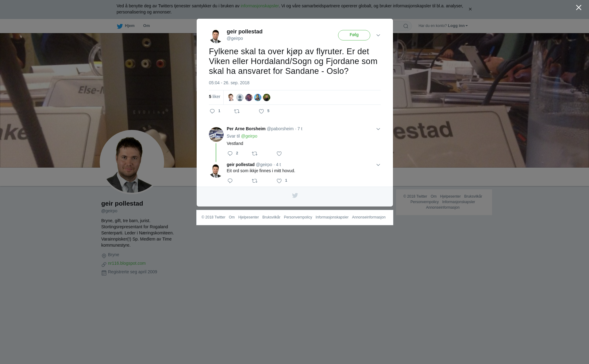Click the Twitter bird icon below the thread
589x364 pixels.
[x=295, y=195]
